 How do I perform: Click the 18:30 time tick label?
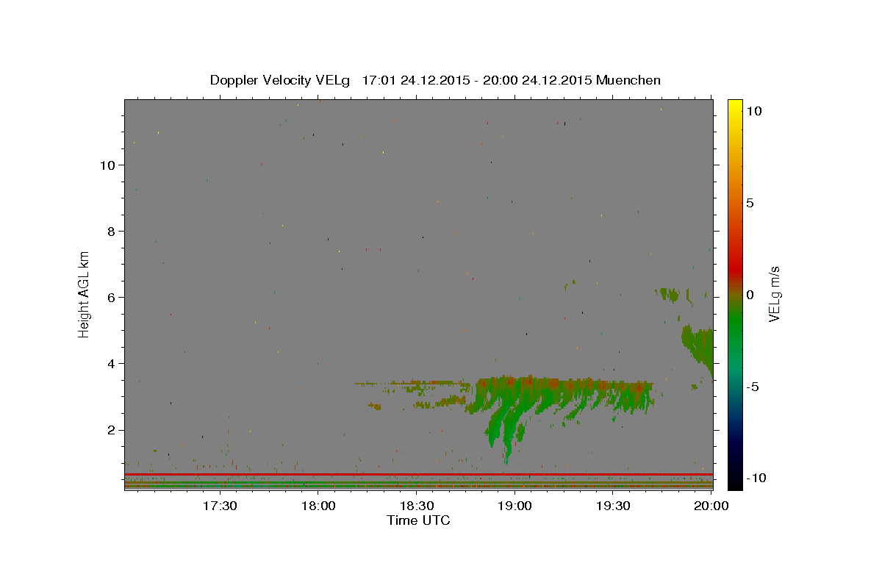tap(416, 506)
